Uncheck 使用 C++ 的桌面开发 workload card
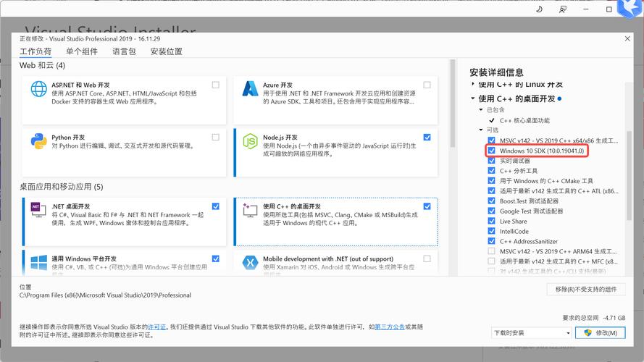The image size is (644, 362). coord(427,206)
